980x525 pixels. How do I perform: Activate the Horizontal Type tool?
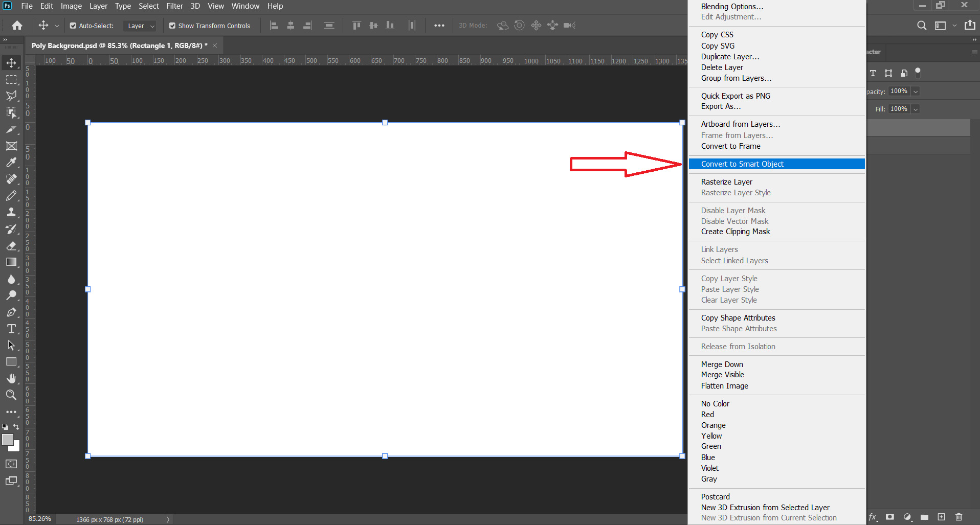coord(11,329)
